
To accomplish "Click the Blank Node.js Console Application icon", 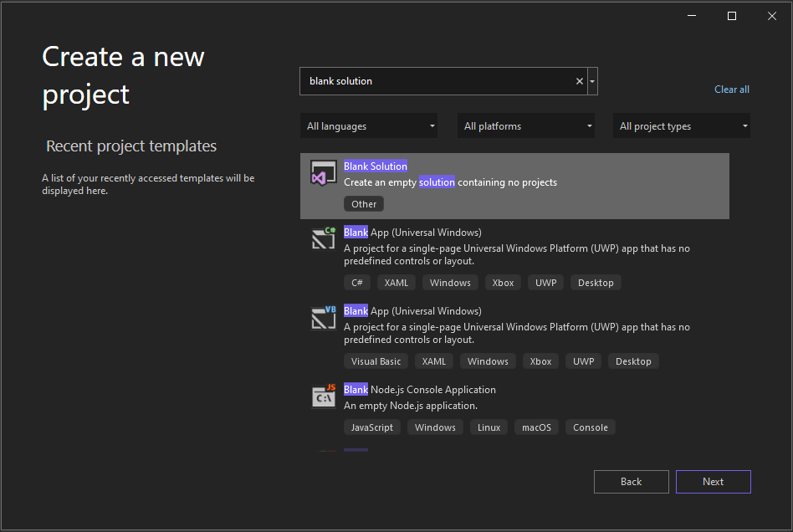I will click(x=324, y=396).
